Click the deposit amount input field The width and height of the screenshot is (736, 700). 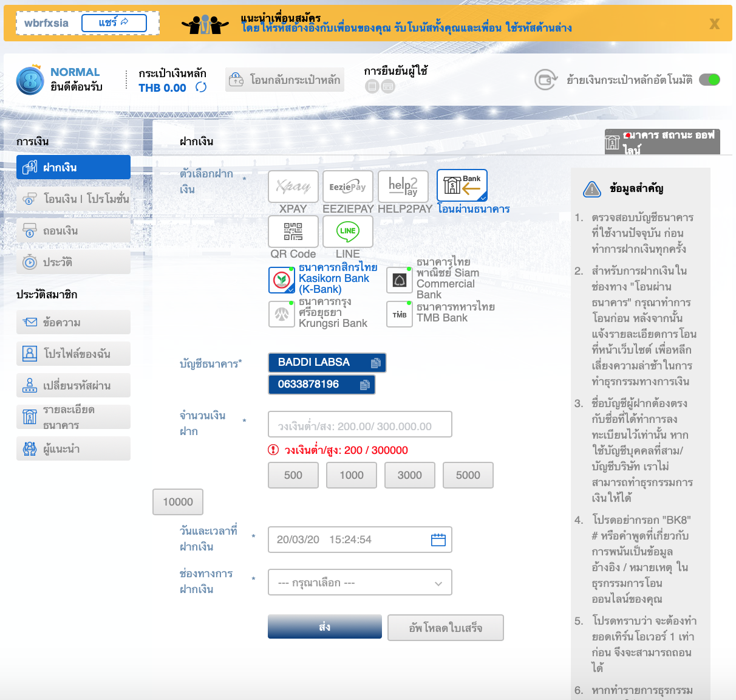pyautogui.click(x=360, y=425)
